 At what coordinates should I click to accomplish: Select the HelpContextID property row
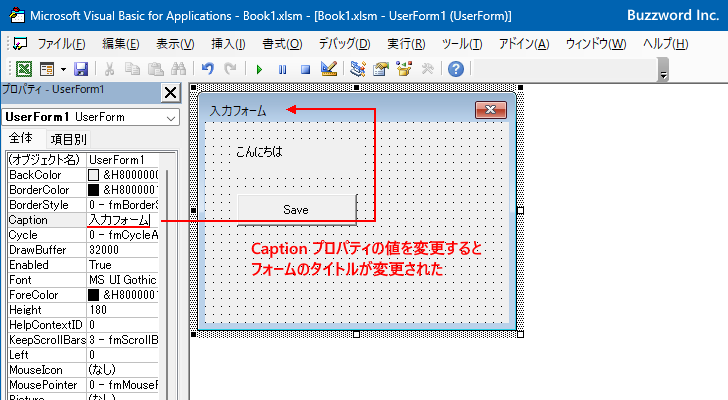click(83, 325)
